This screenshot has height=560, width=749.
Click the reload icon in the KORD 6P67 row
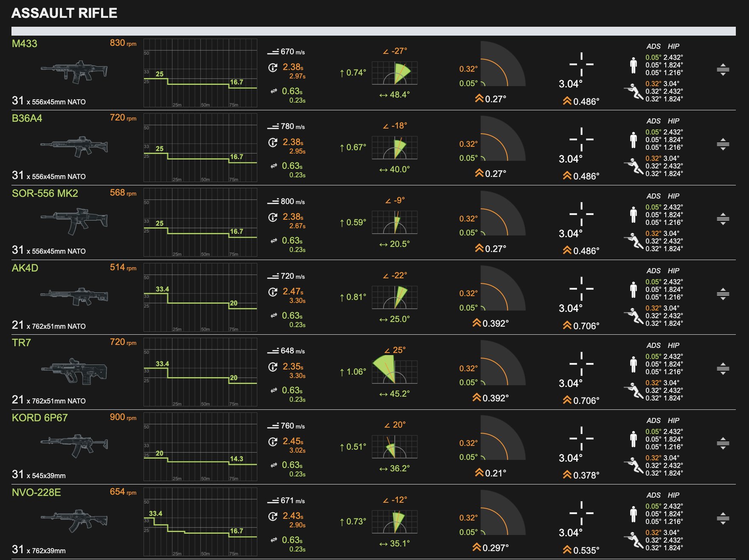click(x=273, y=442)
